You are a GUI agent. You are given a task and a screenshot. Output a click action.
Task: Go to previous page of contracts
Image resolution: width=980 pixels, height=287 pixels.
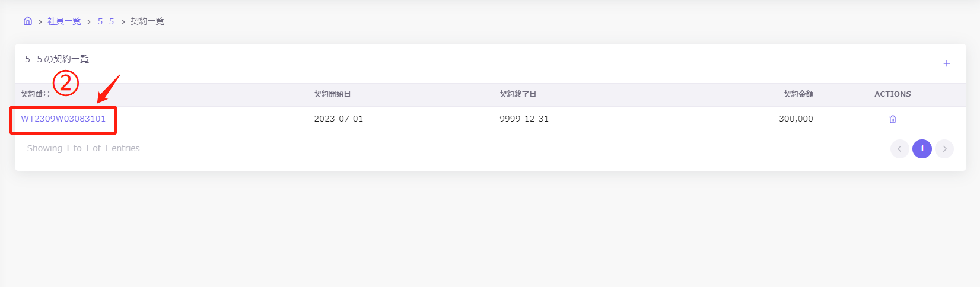[x=899, y=149]
